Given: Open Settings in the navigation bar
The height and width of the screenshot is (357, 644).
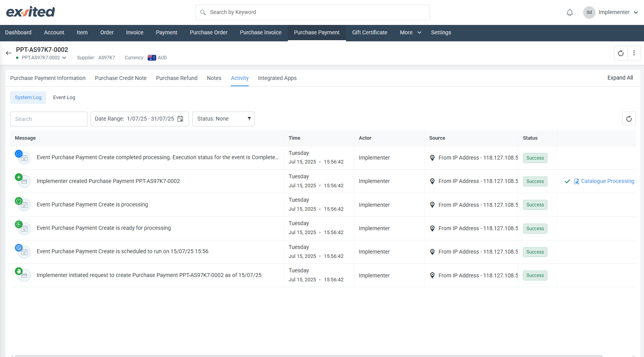Looking at the screenshot, I should coord(441,33).
